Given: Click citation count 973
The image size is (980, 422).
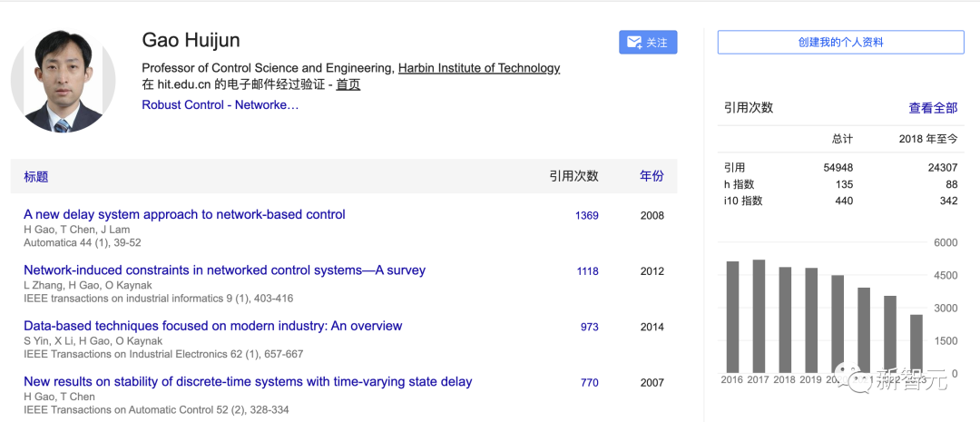Looking at the screenshot, I should 590,327.
